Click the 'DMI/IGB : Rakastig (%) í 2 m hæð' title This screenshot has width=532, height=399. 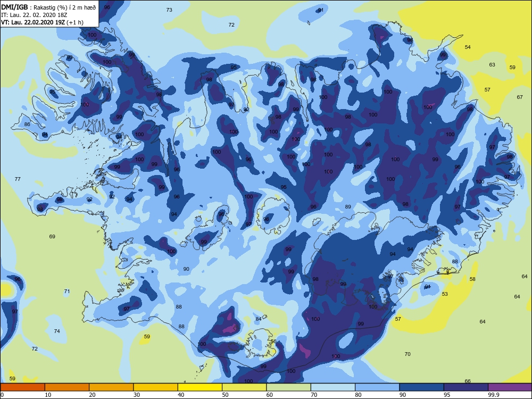(48, 7)
